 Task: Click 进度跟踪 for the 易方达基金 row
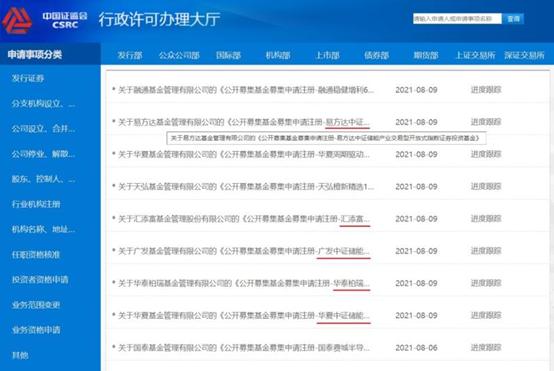click(486, 122)
